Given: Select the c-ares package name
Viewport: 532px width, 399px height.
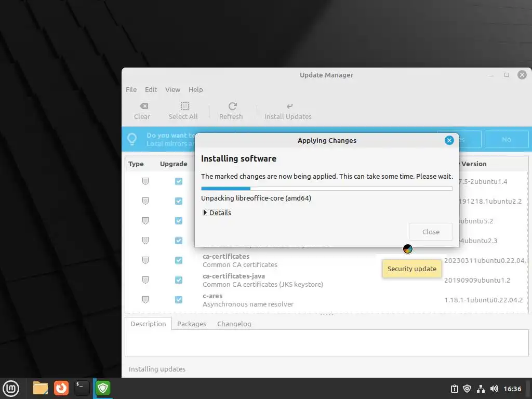Looking at the screenshot, I should (212, 296).
